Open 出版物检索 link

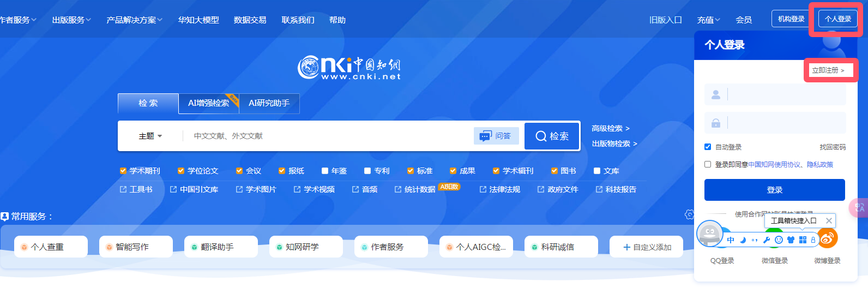tap(614, 143)
